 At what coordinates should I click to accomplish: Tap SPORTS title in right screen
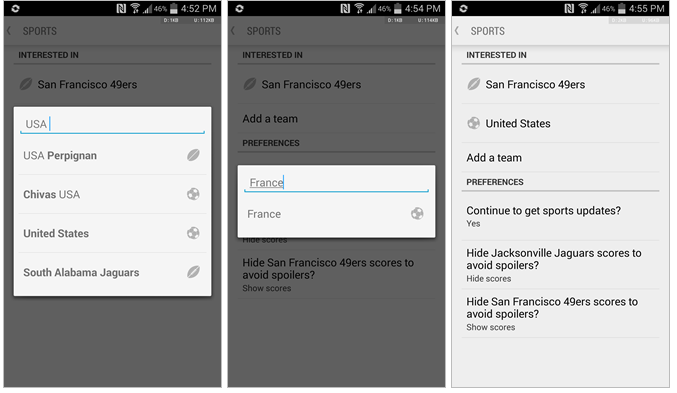click(x=488, y=31)
